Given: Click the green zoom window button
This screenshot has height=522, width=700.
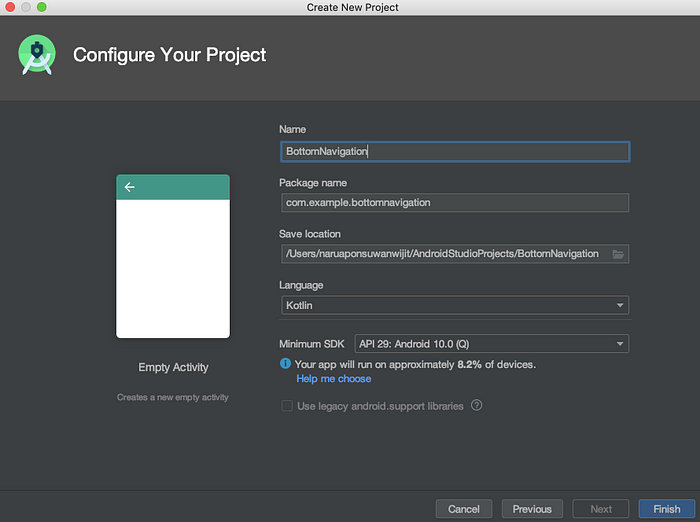Looking at the screenshot, I should click(42, 7).
